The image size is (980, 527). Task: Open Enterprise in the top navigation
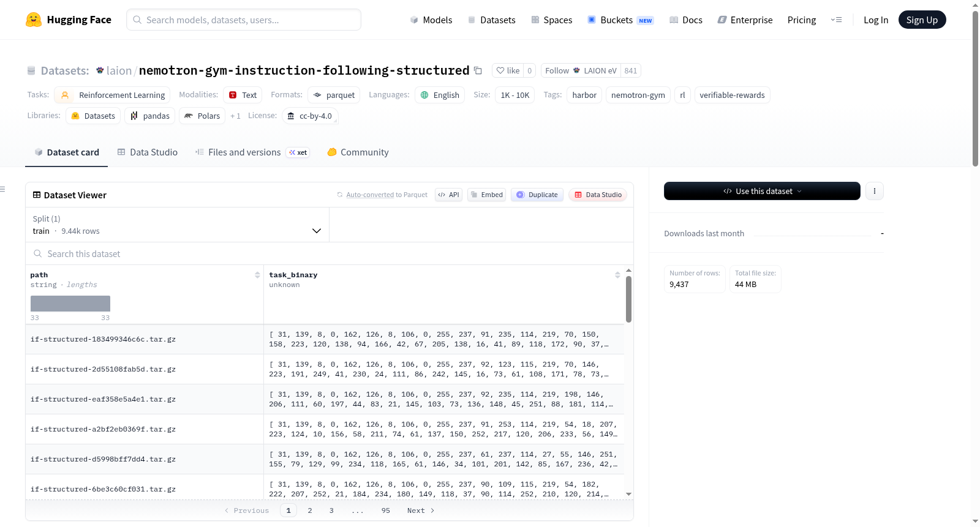tap(745, 20)
